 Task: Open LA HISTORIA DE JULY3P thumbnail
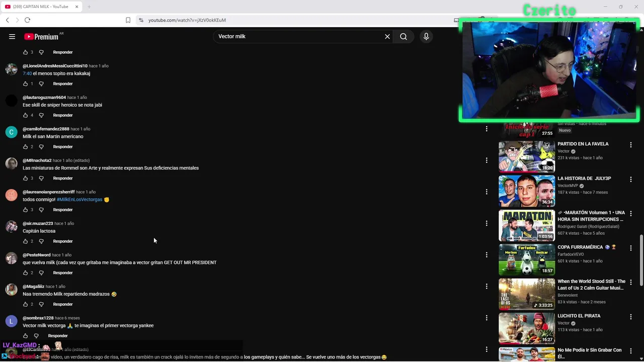(527, 191)
